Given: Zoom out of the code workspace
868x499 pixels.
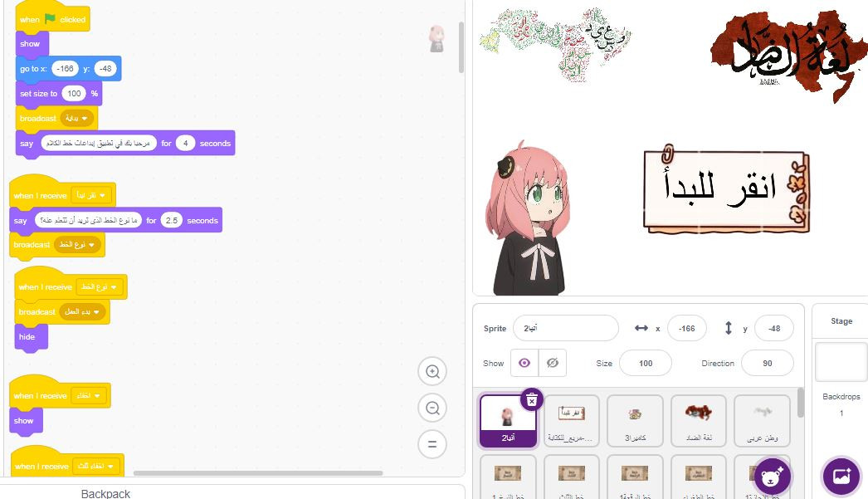Looking at the screenshot, I should coord(432,408).
